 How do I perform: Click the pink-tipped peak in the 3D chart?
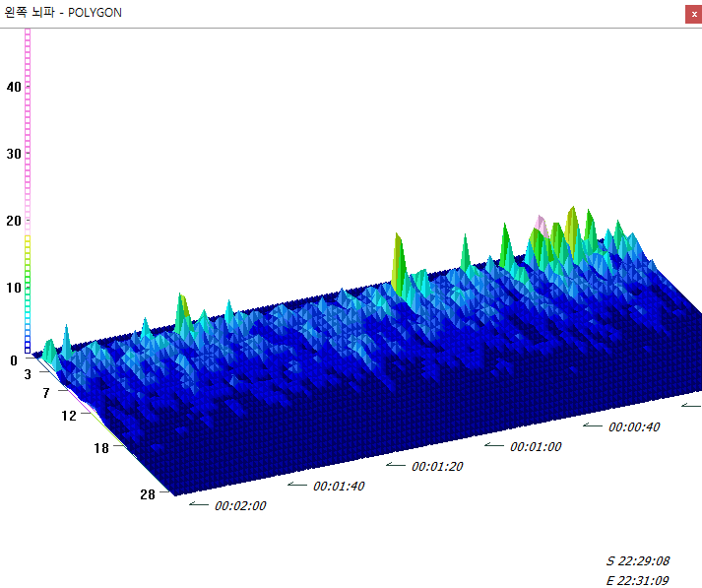pos(540,222)
